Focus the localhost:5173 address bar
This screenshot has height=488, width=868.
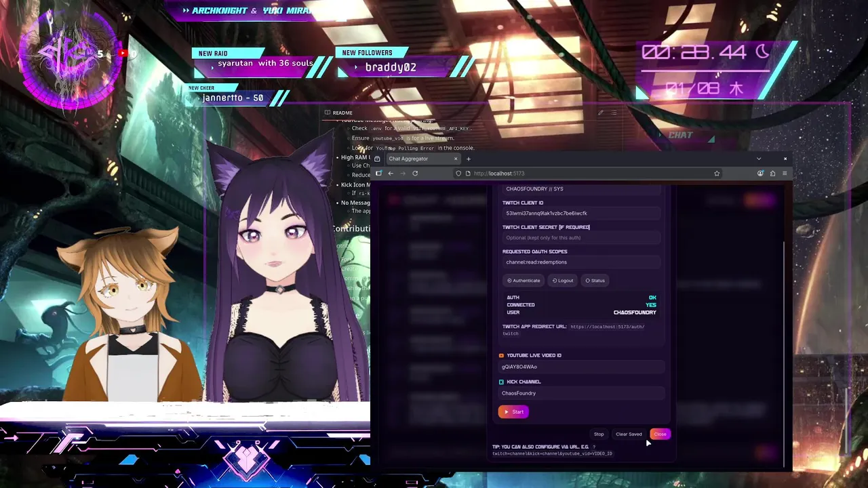coord(587,174)
